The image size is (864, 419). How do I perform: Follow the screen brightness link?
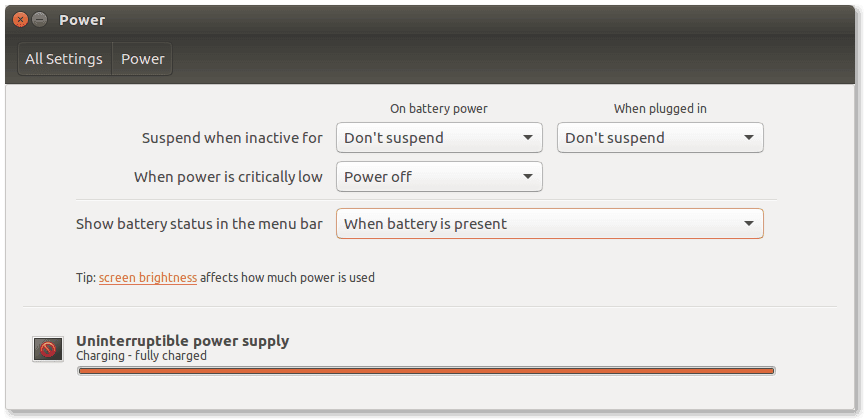148,277
